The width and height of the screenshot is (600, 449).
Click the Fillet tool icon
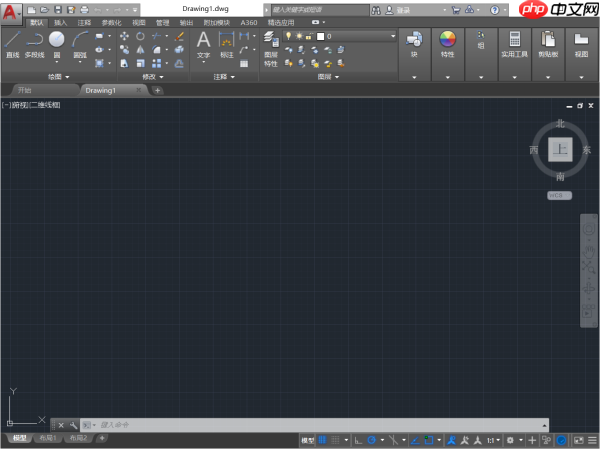157,50
